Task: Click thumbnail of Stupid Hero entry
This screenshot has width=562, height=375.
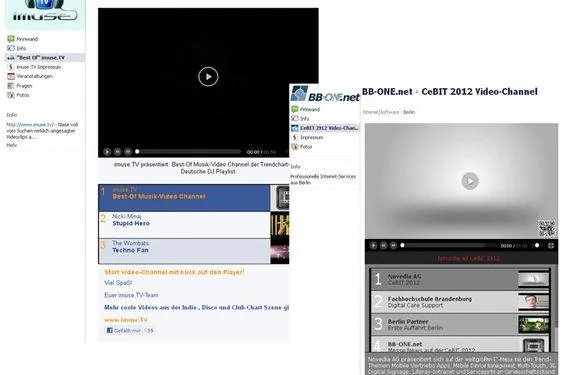Action: (280, 225)
